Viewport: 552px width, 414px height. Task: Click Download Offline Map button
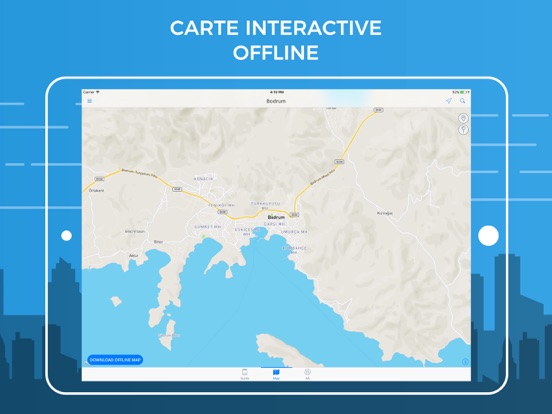(115, 360)
